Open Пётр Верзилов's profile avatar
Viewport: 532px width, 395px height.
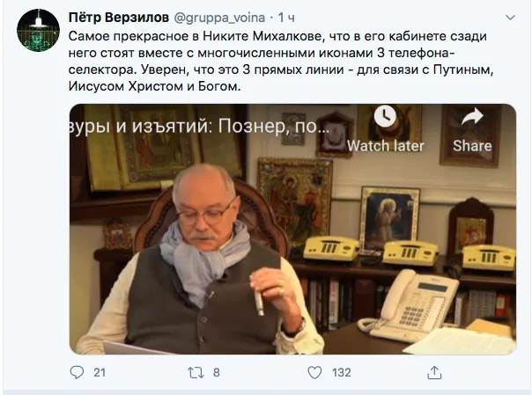pyautogui.click(x=39, y=31)
